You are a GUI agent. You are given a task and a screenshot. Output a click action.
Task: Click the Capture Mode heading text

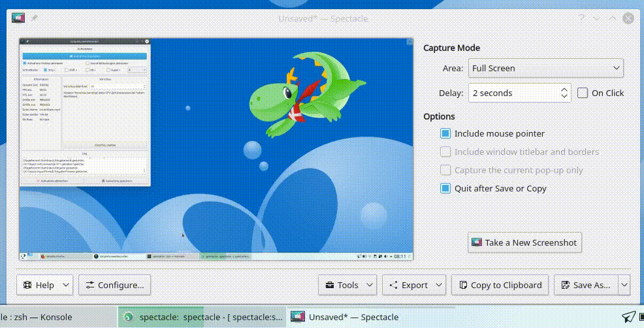(x=451, y=48)
